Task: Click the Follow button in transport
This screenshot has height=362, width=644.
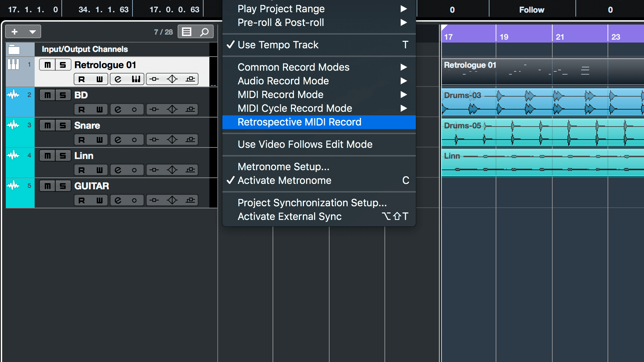Action: (532, 10)
